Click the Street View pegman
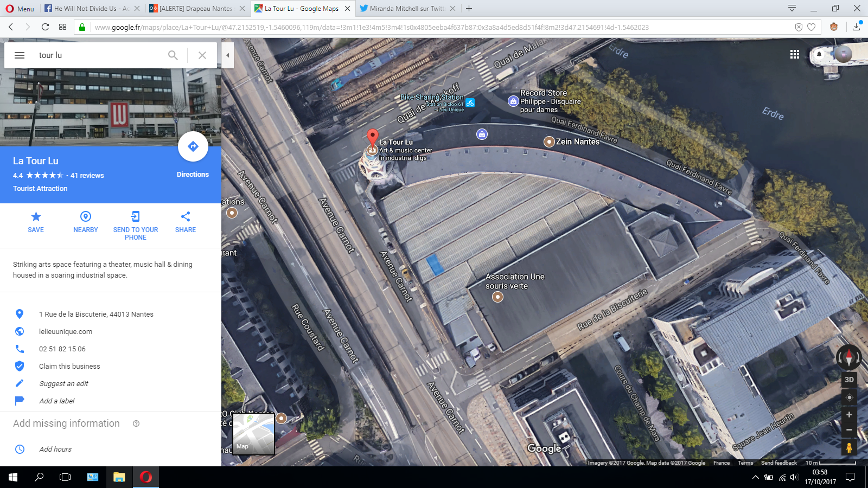Viewport: 868px width, 488px height. click(x=849, y=448)
